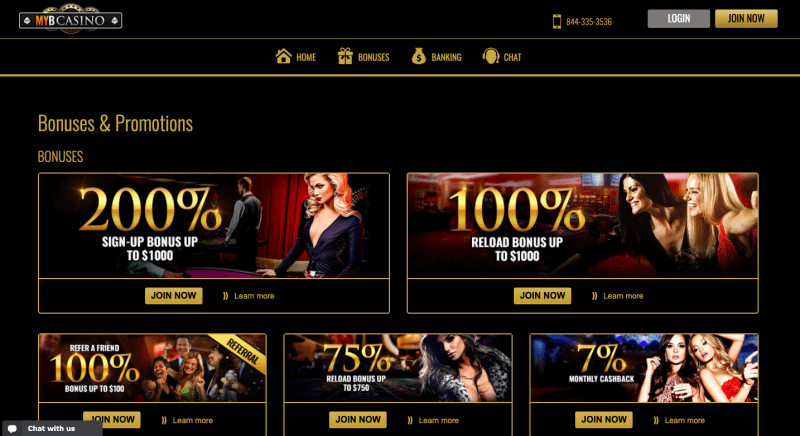Open the Chat headset icon
The image size is (800, 436).
click(x=491, y=56)
